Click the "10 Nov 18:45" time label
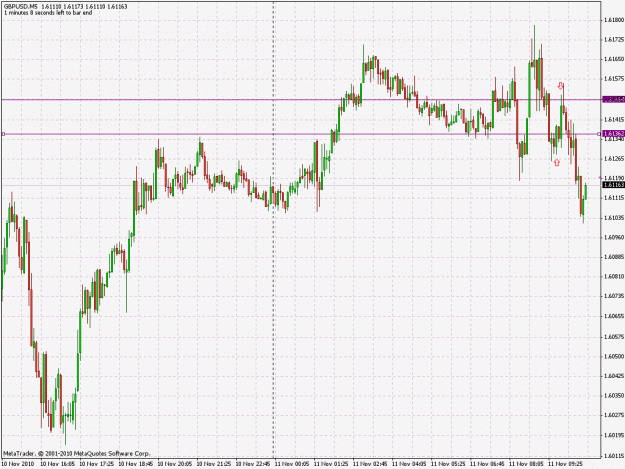This screenshot has height=469, width=625. pos(136,464)
